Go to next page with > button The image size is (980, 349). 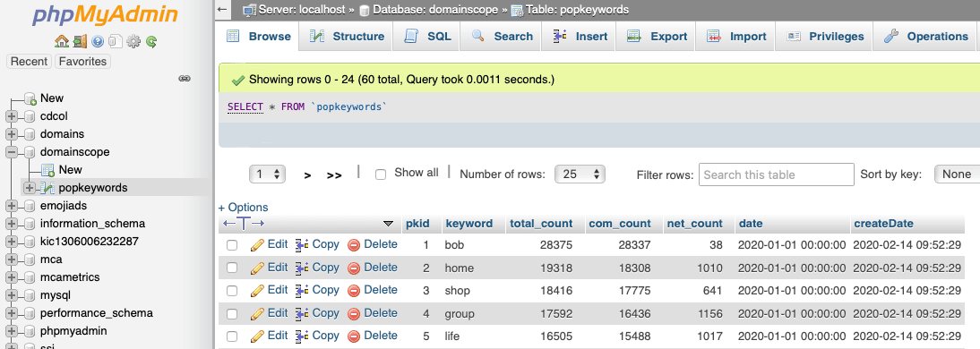pyautogui.click(x=307, y=175)
